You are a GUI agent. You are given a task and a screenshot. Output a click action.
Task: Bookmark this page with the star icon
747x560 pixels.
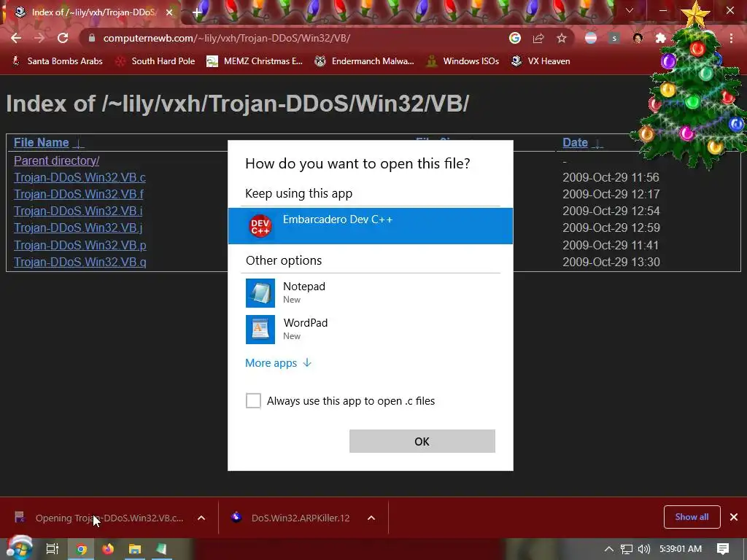point(562,38)
